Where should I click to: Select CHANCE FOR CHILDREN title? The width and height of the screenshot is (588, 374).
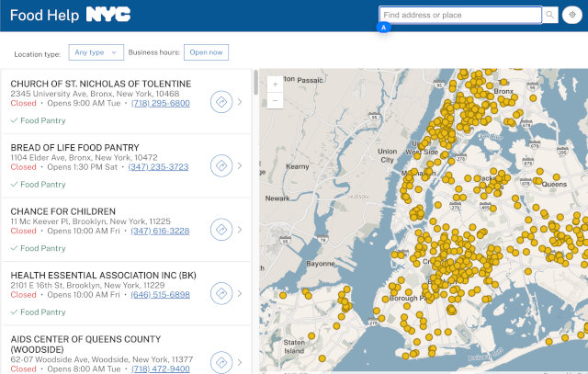(x=63, y=211)
